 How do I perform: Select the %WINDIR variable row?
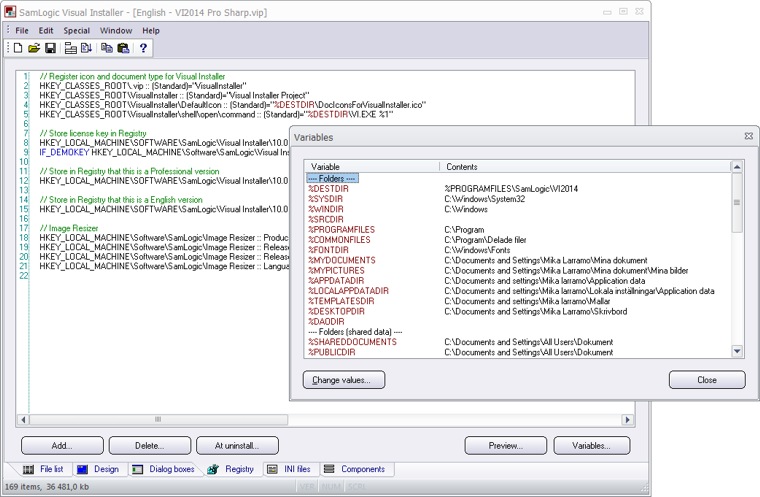click(x=519, y=209)
